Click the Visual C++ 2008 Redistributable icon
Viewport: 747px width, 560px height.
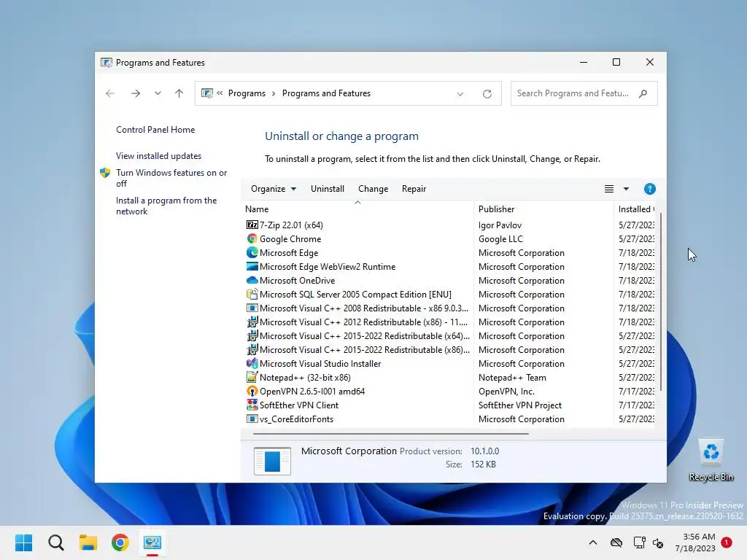[252, 308]
